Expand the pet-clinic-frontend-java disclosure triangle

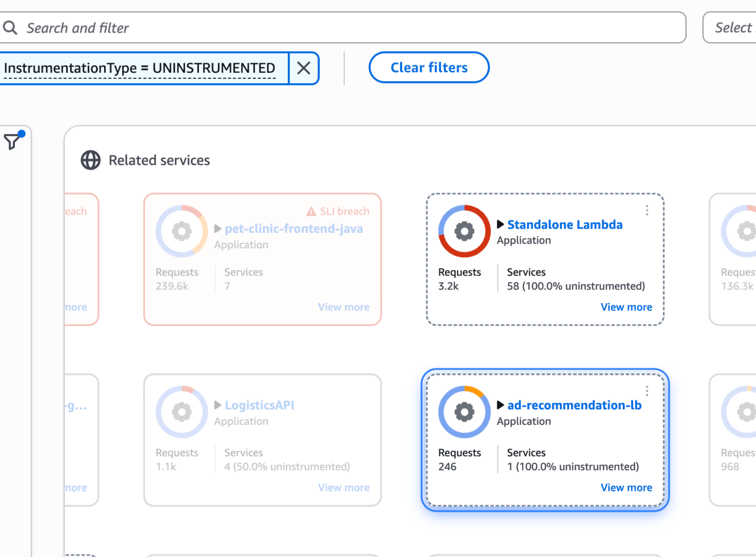coord(218,229)
